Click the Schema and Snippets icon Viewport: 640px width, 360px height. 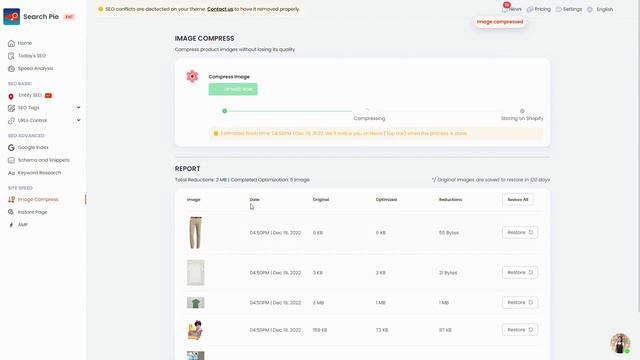tap(11, 160)
